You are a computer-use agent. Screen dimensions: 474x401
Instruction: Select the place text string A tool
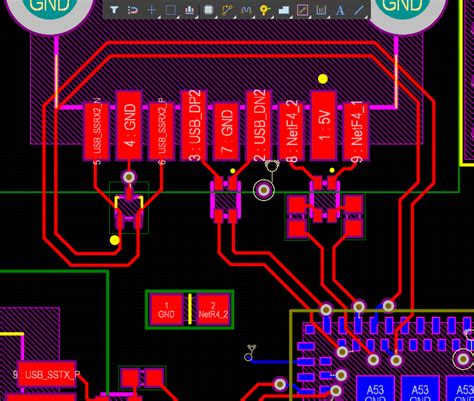(340, 10)
